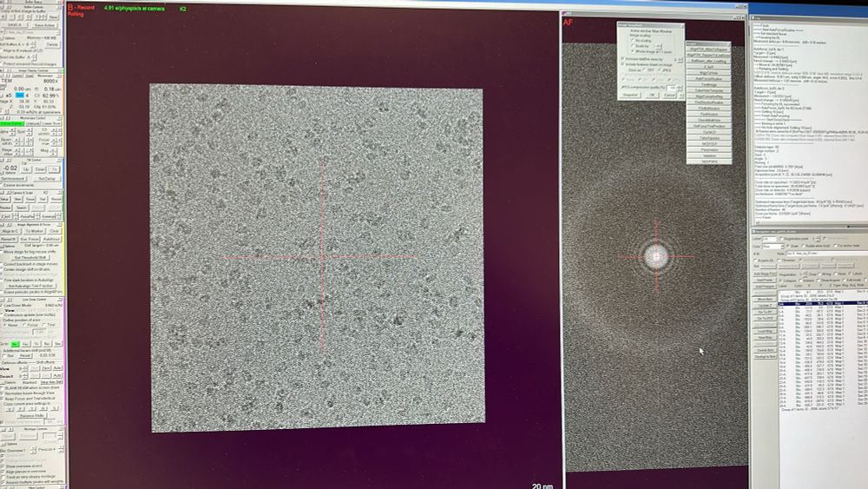Click the Record camera button
868x489 pixels.
coord(56,200)
